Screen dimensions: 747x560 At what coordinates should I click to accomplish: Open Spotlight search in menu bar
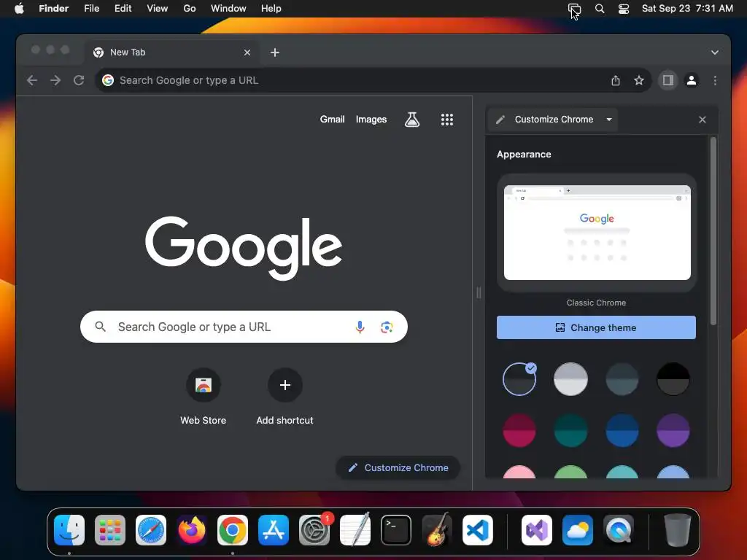[600, 9]
